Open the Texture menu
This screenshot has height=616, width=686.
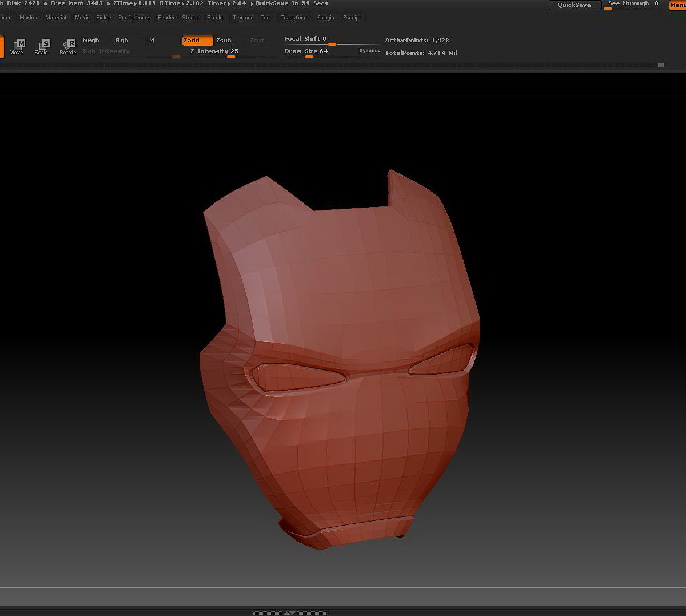point(243,18)
